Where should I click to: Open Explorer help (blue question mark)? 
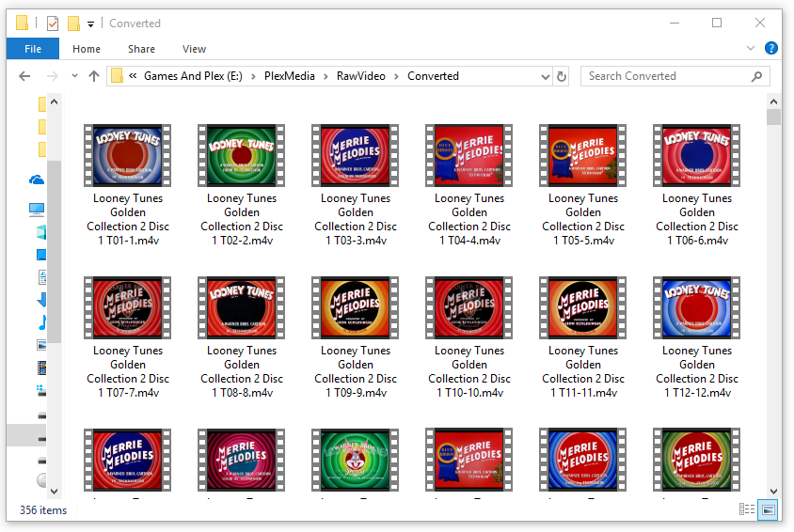pos(770,49)
